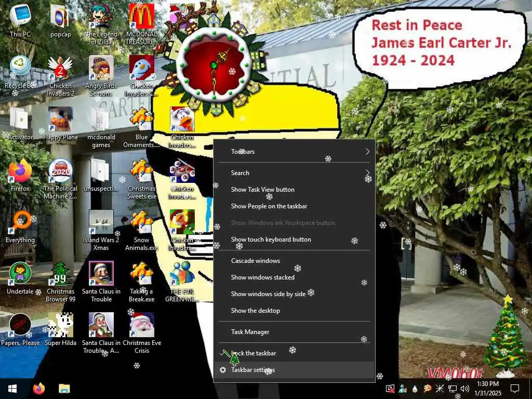This screenshot has width=532, height=399.
Task: Open the MCDONAL TREASURE shortcut
Action: (141, 24)
